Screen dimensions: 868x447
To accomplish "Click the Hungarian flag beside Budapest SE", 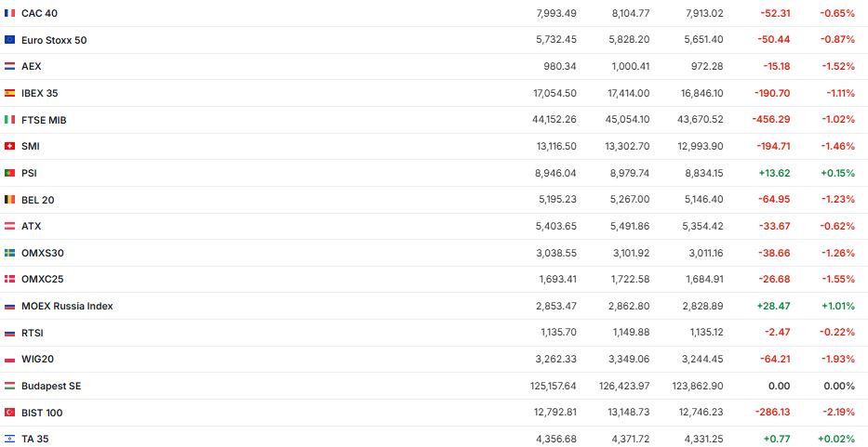I will coord(9,386).
